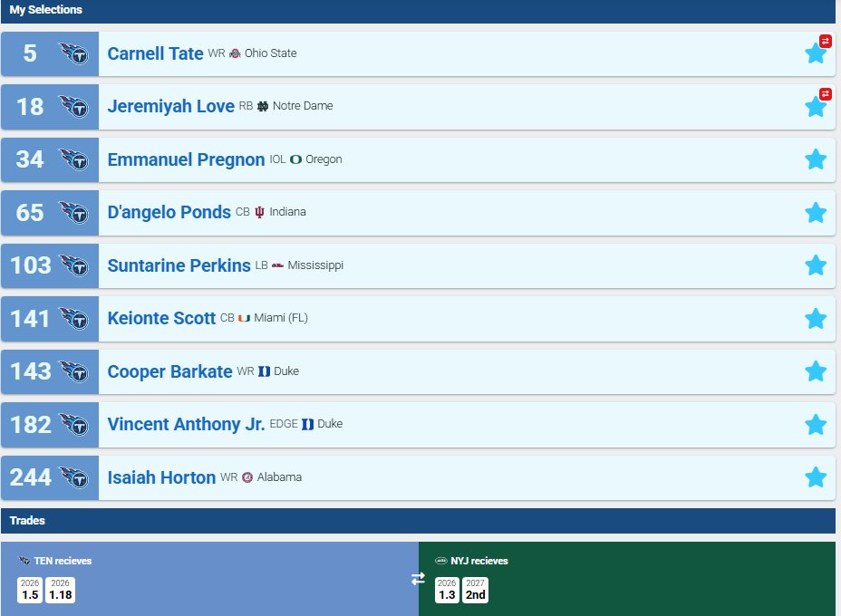Screen dimensions: 841x616
Task: Toggle the star for D'angelo Ponds
Action: tap(816, 213)
